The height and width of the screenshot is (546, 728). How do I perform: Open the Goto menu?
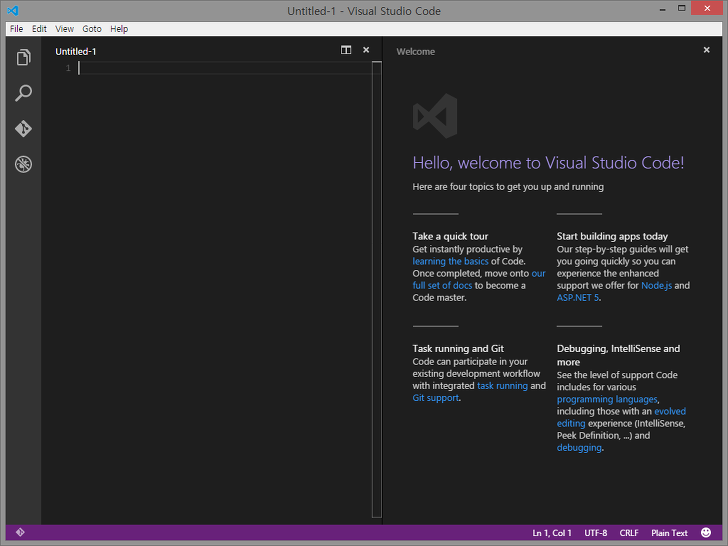click(92, 29)
